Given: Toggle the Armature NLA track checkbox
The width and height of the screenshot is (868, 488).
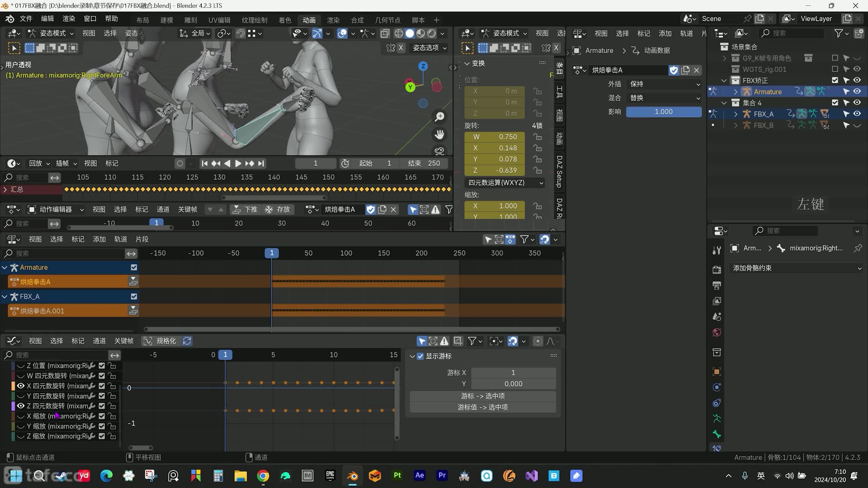Looking at the screenshot, I should click(x=134, y=267).
